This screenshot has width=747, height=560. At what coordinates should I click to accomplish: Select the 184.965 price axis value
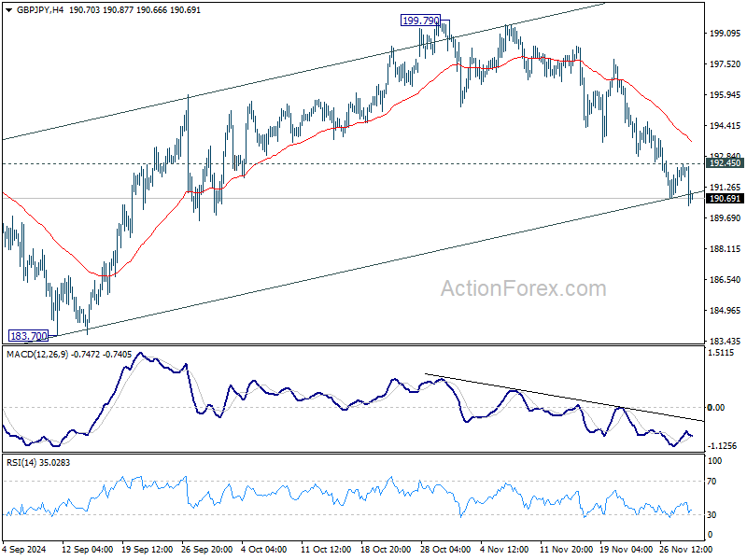point(725,311)
